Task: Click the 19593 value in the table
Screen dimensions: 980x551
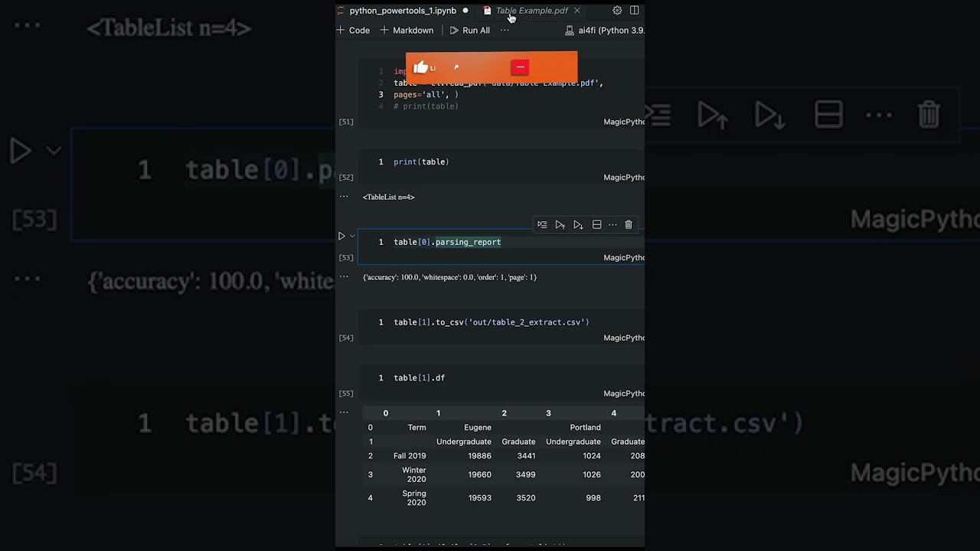Action: click(x=479, y=497)
